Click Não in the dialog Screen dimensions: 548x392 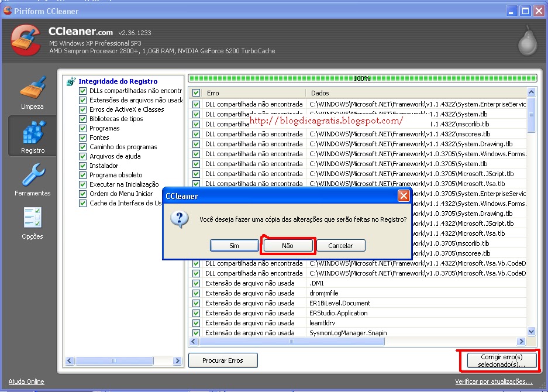click(x=288, y=246)
